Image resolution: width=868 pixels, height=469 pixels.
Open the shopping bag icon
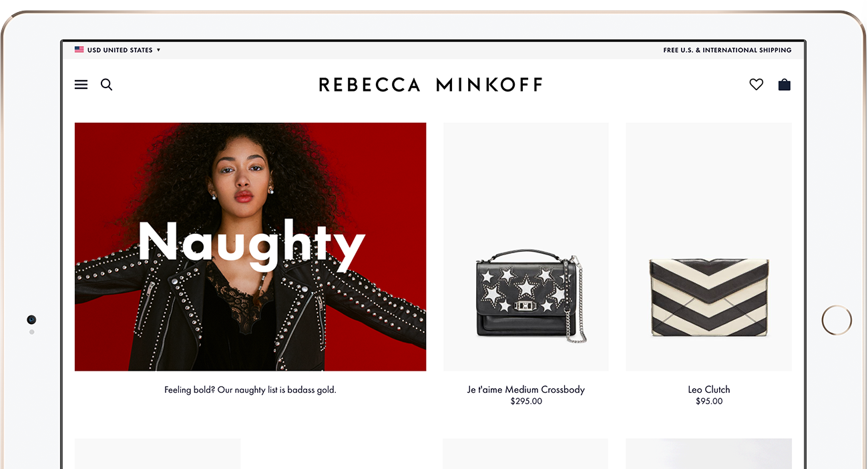(785, 85)
